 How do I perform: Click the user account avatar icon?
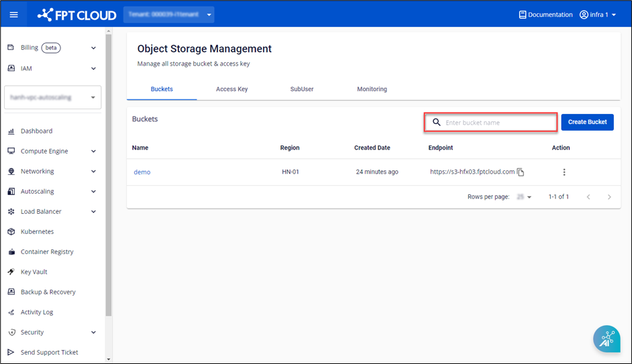pyautogui.click(x=584, y=15)
